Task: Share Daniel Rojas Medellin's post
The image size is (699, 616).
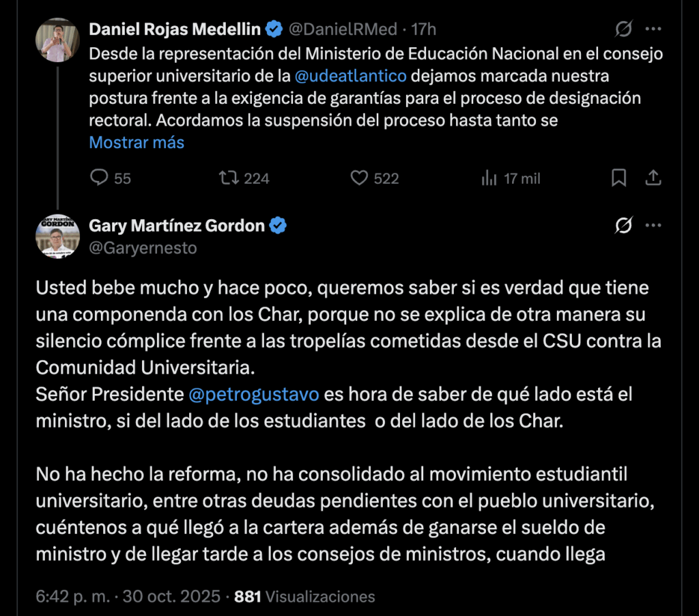Action: (653, 178)
